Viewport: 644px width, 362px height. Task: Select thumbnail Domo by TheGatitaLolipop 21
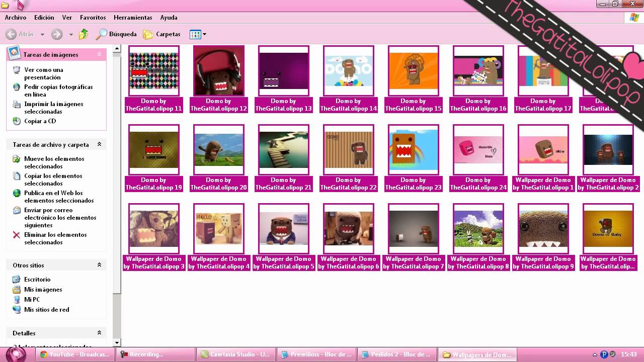pos(284,150)
